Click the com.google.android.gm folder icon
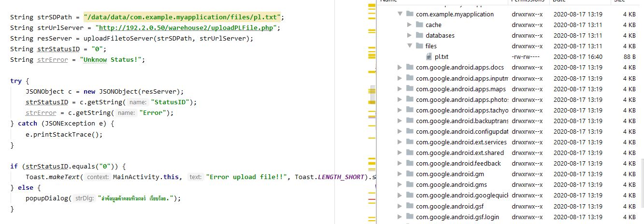Screen dimensions: 644x224 [x=410, y=174]
